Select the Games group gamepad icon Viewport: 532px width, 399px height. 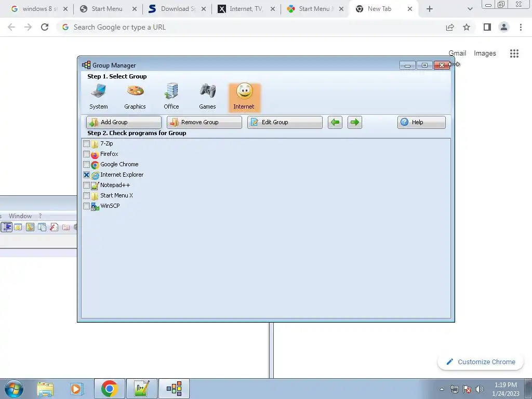[207, 96]
